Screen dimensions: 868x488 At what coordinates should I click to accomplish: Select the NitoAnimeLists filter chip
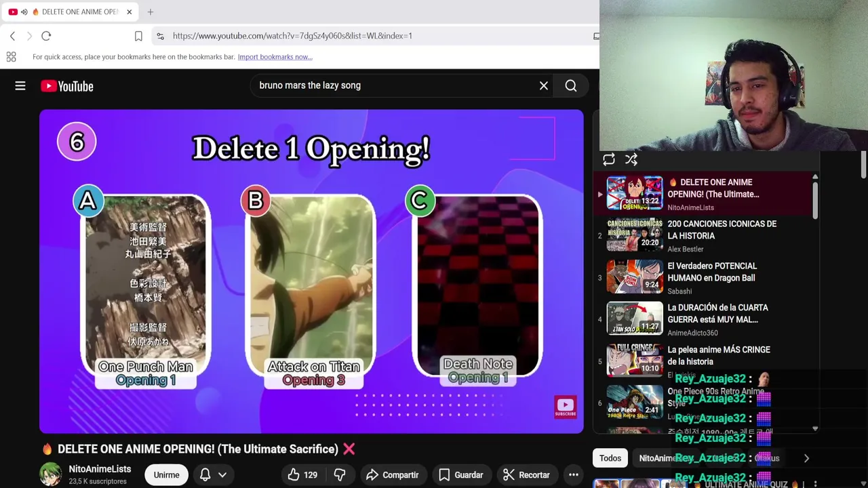pos(668,458)
